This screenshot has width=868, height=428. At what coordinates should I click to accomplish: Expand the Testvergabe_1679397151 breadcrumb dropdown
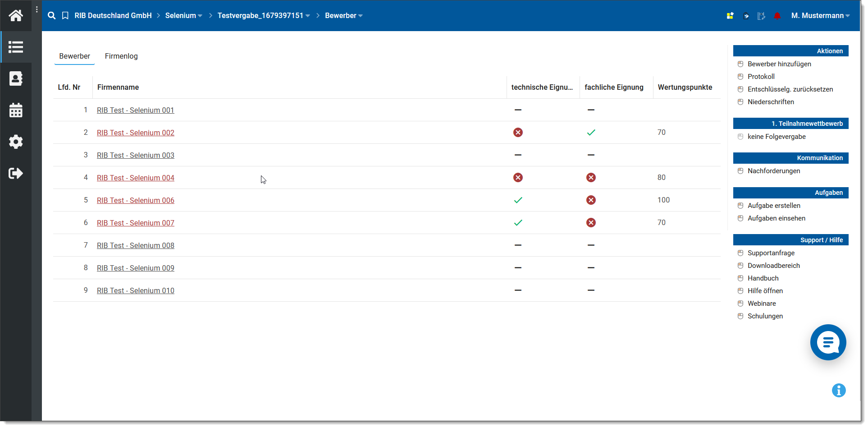[264, 16]
